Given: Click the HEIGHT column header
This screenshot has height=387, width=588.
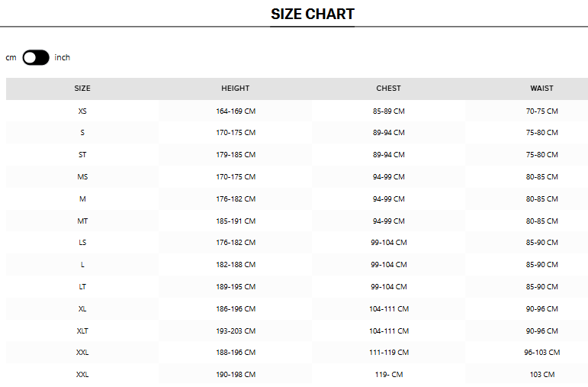Looking at the screenshot, I should point(235,89).
